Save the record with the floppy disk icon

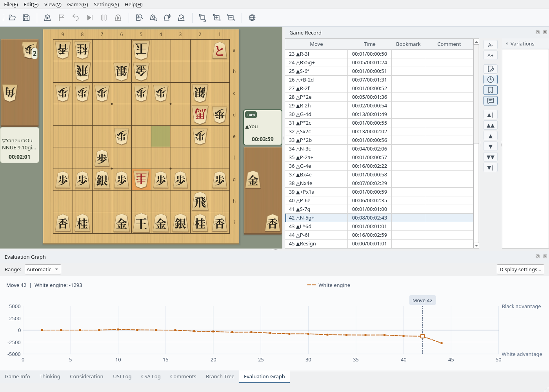point(26,18)
